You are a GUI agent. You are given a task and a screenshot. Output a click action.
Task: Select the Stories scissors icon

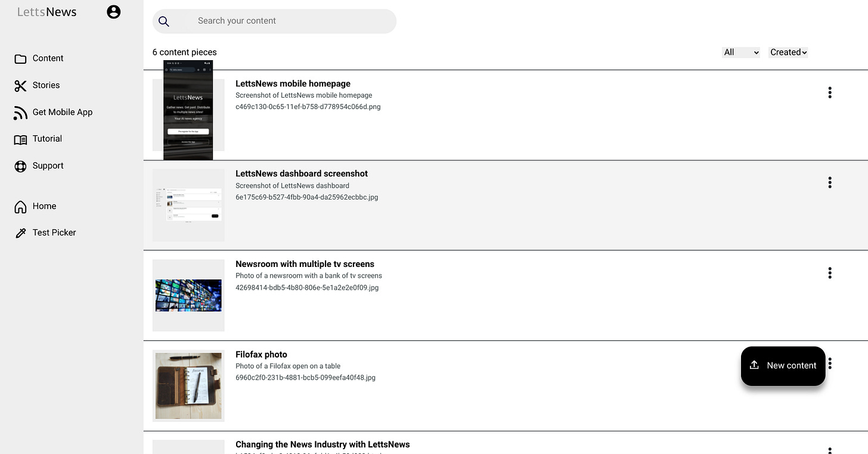21,85
